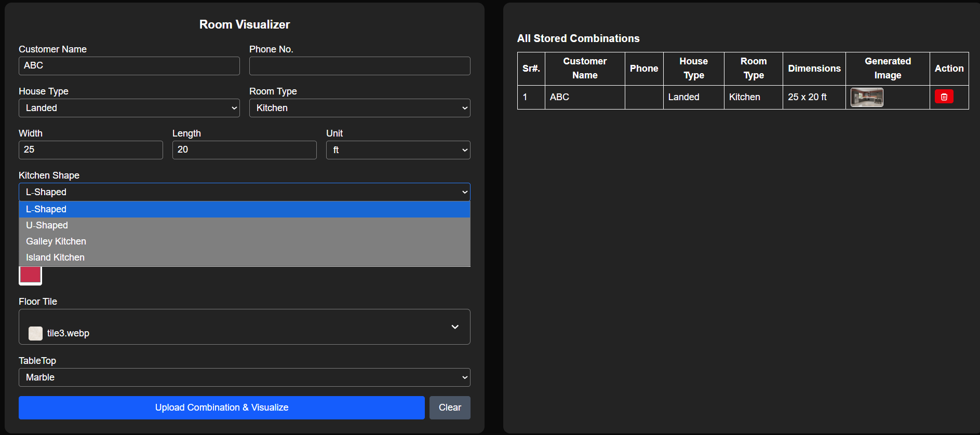Click the Width input field
Viewport: 980px width, 435px height.
click(x=90, y=150)
